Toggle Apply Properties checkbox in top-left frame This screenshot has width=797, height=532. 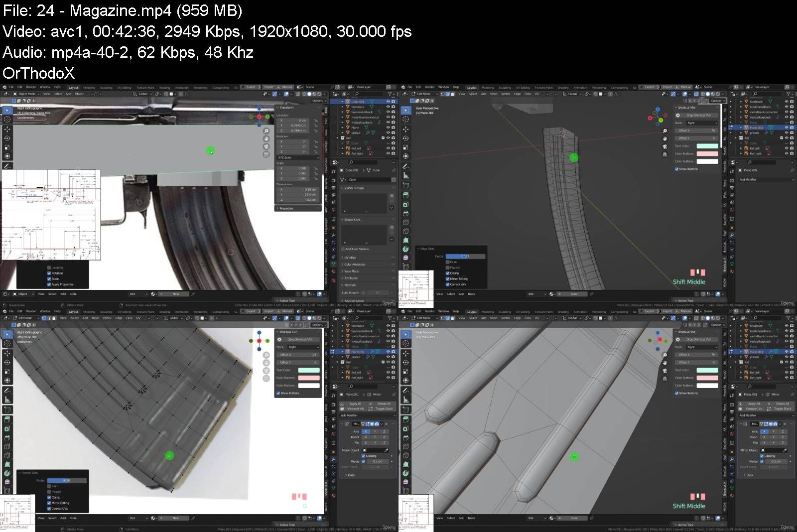(x=49, y=284)
